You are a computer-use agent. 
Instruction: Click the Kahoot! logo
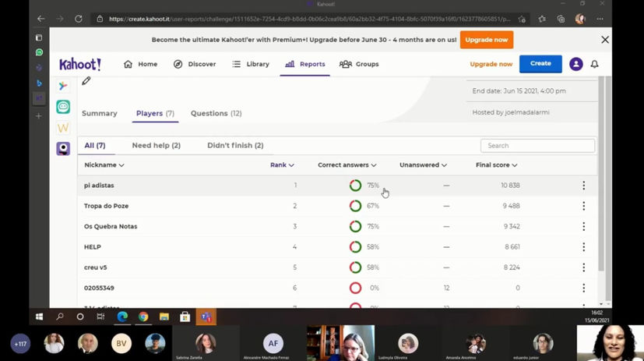(80, 64)
